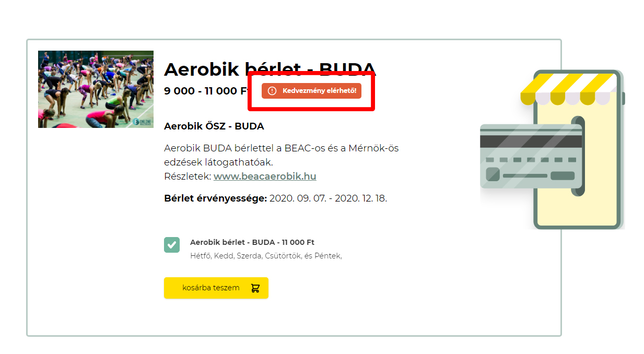Image resolution: width=644 pixels, height=354 pixels.
Task: Open the www.beacaerobik.hu link
Action: 265,176
